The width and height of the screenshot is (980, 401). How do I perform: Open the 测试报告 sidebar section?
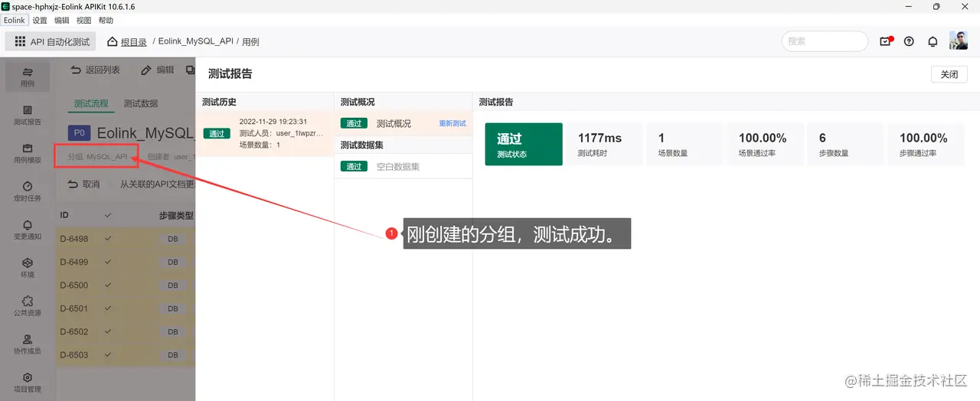point(28,115)
